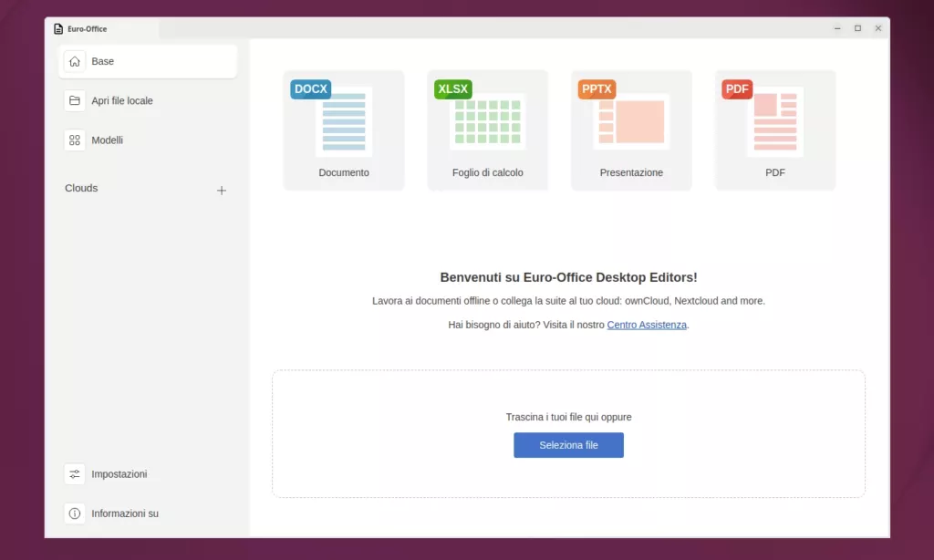Minimize the Euro-Office window
The image size is (934, 560).
click(x=837, y=28)
